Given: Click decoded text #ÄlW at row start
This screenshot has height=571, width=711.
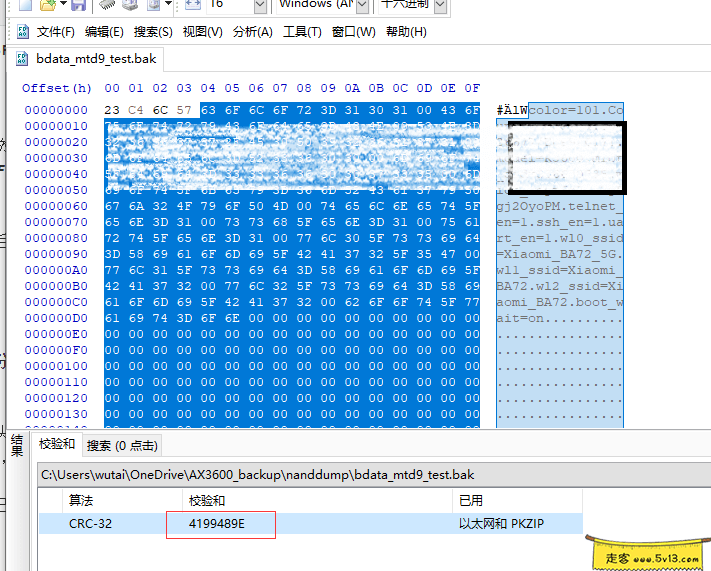Looking at the screenshot, I should point(512,110).
